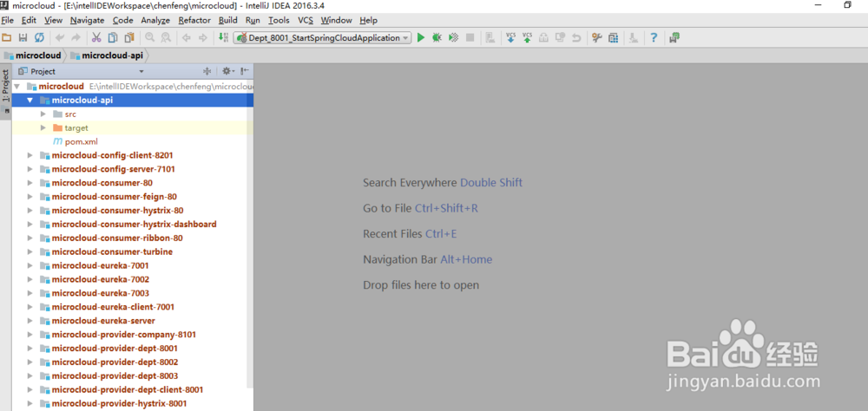This screenshot has height=411, width=868.
Task: Select microcloud-consumer-ribbon-80 module
Action: pyautogui.click(x=117, y=238)
